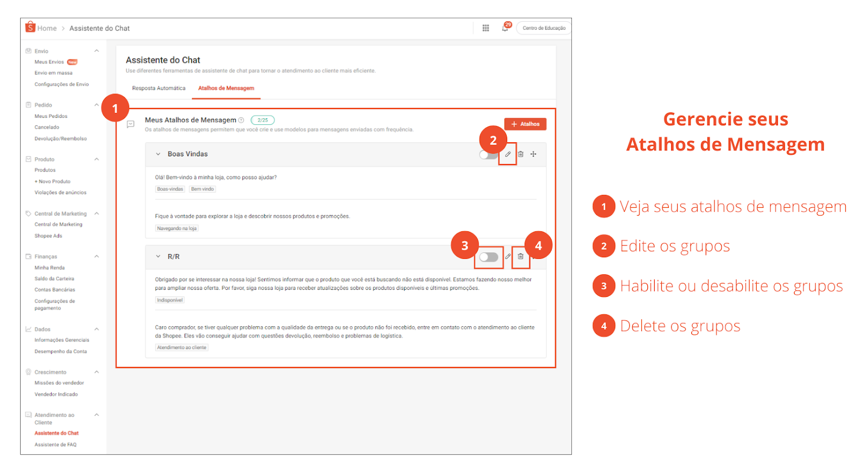
Task: Open Meus Envios in the sidebar
Action: [49, 62]
